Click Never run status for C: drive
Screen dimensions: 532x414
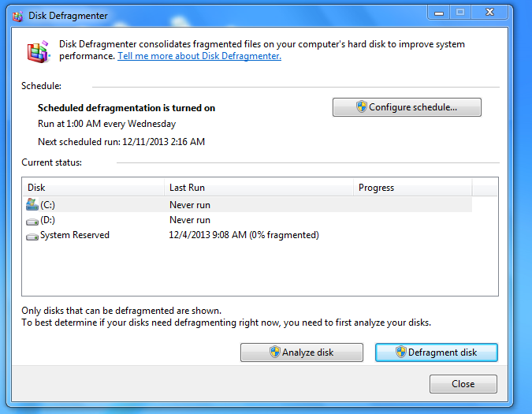(x=190, y=205)
